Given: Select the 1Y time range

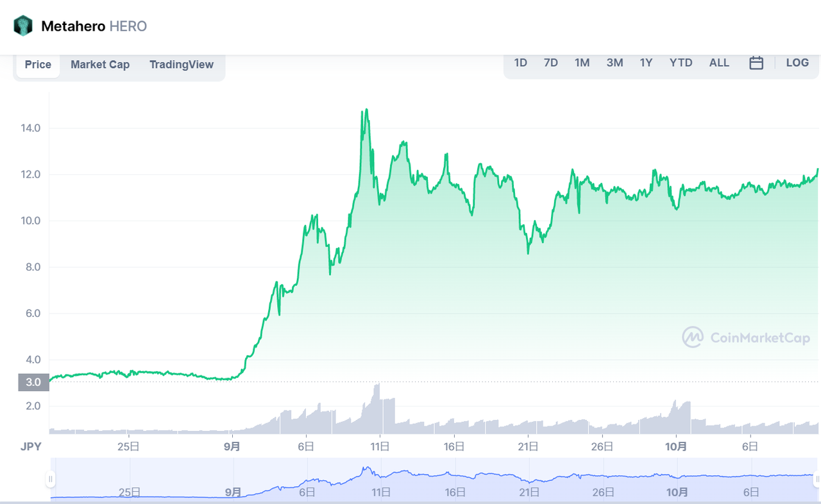Looking at the screenshot, I should coord(646,63).
